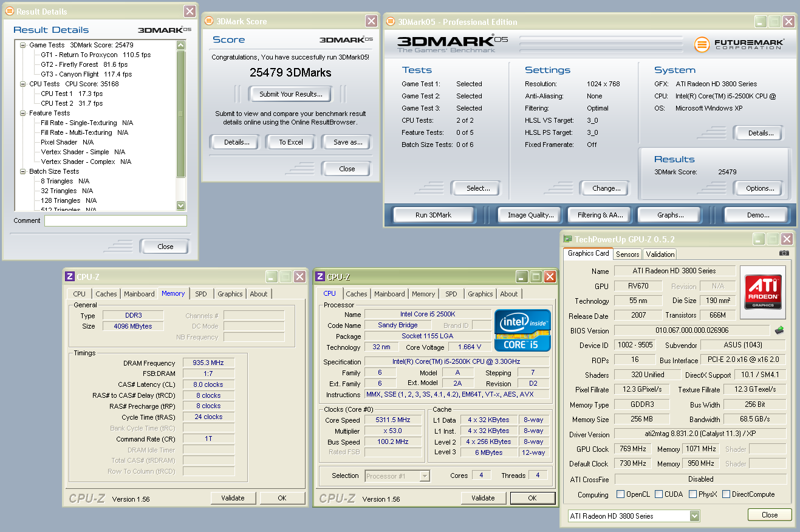Collapse the Batch Size Tests node

pyautogui.click(x=22, y=171)
